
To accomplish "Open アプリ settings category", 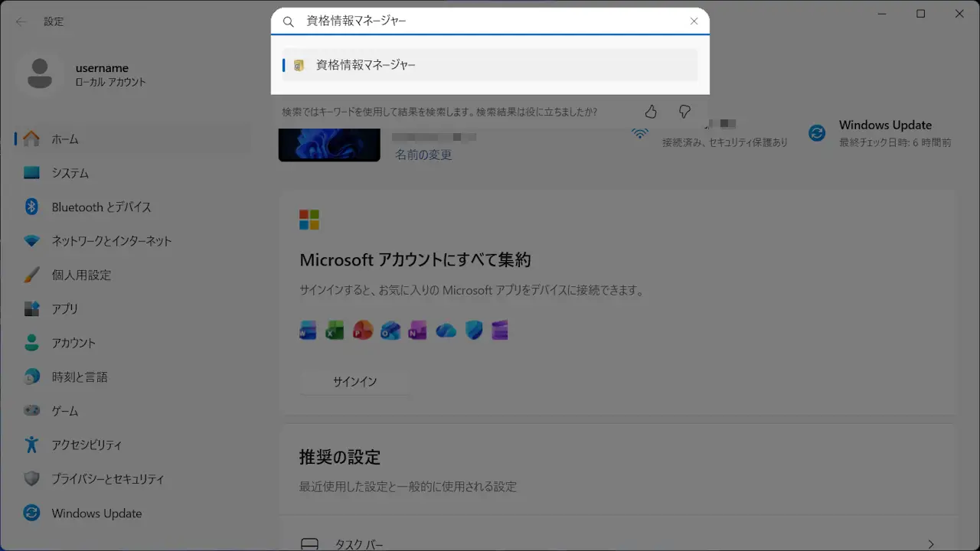I will click(x=65, y=309).
